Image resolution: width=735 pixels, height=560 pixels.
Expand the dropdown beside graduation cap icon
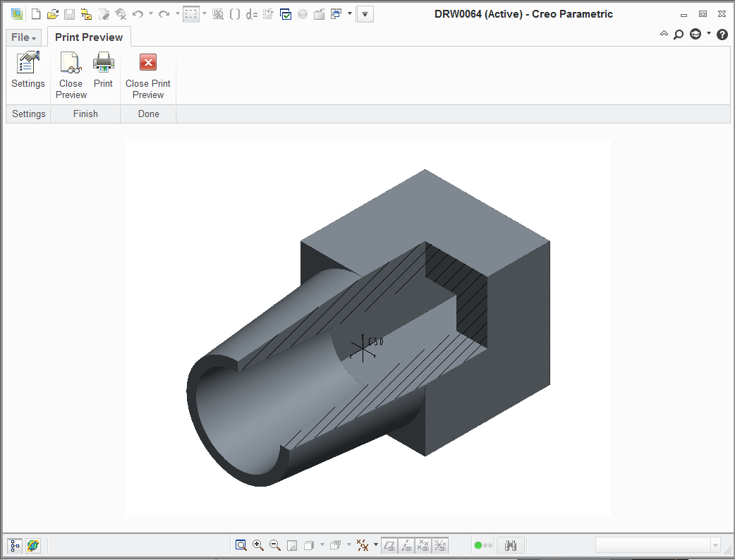pos(709,33)
